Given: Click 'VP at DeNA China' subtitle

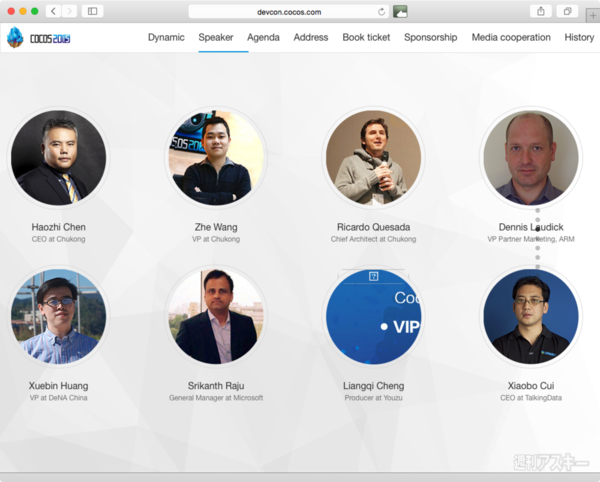Looking at the screenshot, I should pyautogui.click(x=59, y=398).
